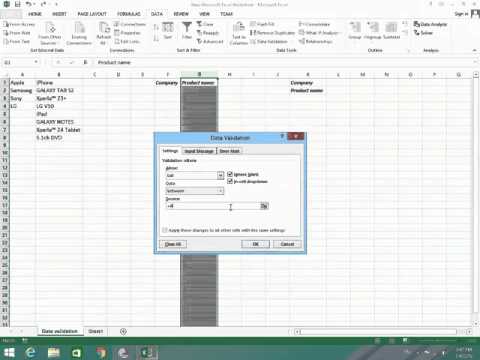Click Consolidate in Data Tools
Viewport: 480px width, 360px height.
(x=314, y=24)
